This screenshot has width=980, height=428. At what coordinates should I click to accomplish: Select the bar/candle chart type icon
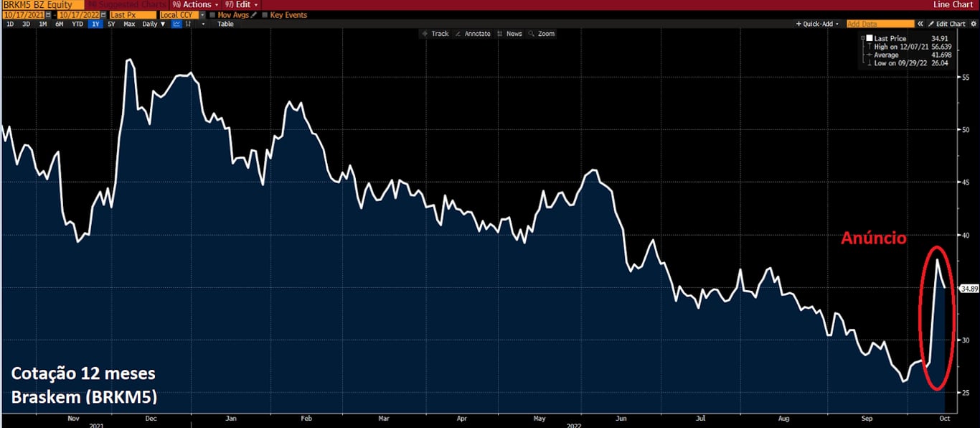(x=189, y=24)
